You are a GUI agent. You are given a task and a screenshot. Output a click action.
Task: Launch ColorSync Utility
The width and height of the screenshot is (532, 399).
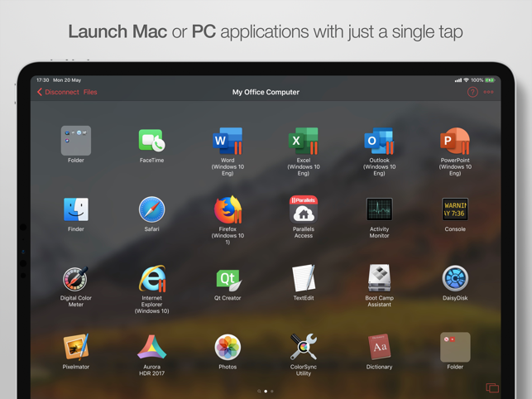pos(304,347)
